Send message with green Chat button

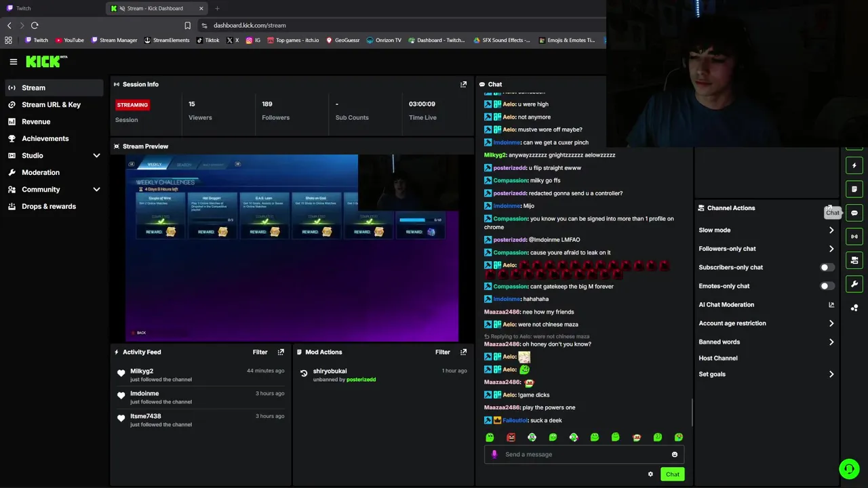pos(672,474)
